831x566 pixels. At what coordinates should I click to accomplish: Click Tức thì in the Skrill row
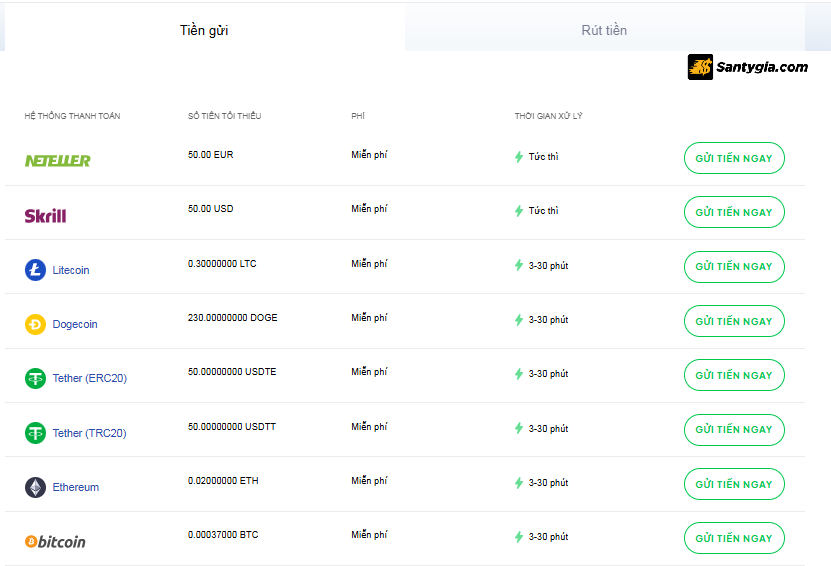pyautogui.click(x=544, y=211)
